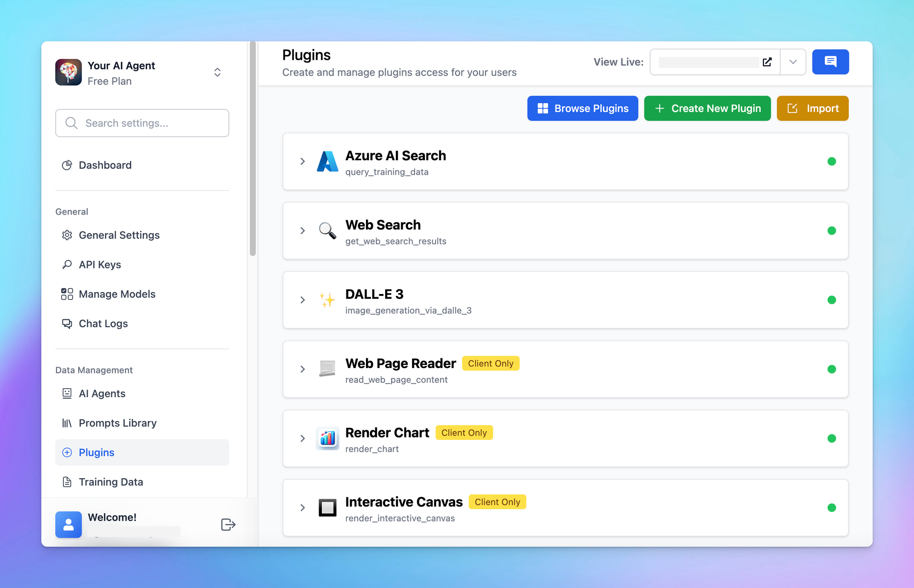
Task: Click the Azure AI Search logo icon
Action: (327, 161)
